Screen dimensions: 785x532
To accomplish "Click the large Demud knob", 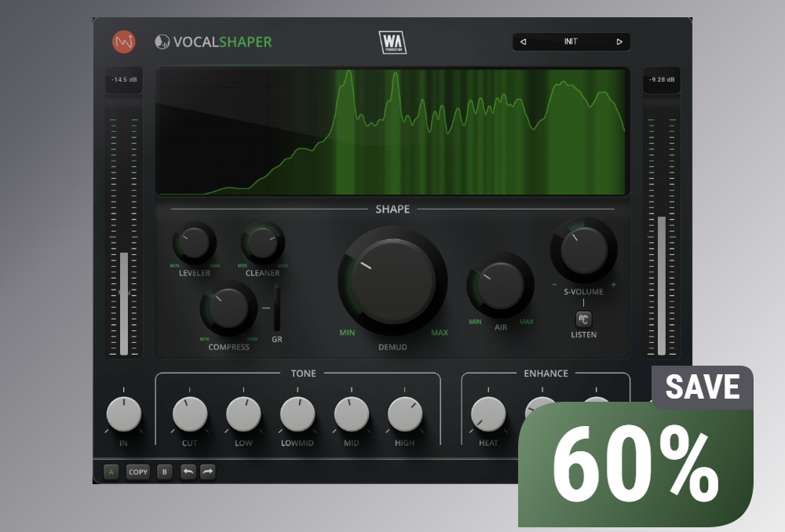I will point(392,281).
